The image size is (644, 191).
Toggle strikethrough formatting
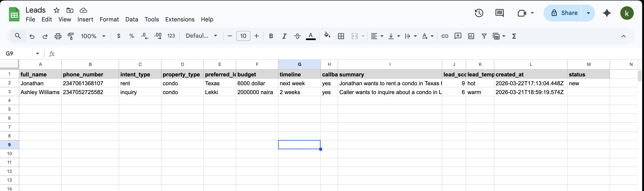click(x=297, y=36)
